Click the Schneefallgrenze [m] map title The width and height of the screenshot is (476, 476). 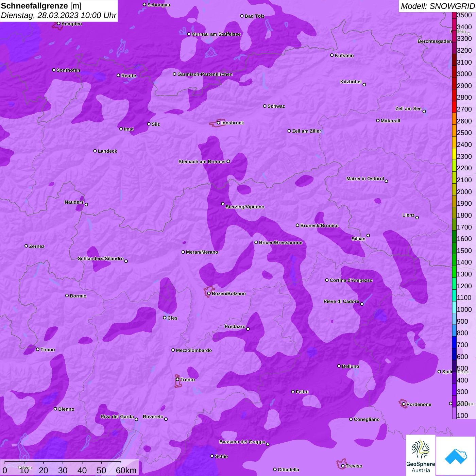pyautogui.click(x=41, y=6)
